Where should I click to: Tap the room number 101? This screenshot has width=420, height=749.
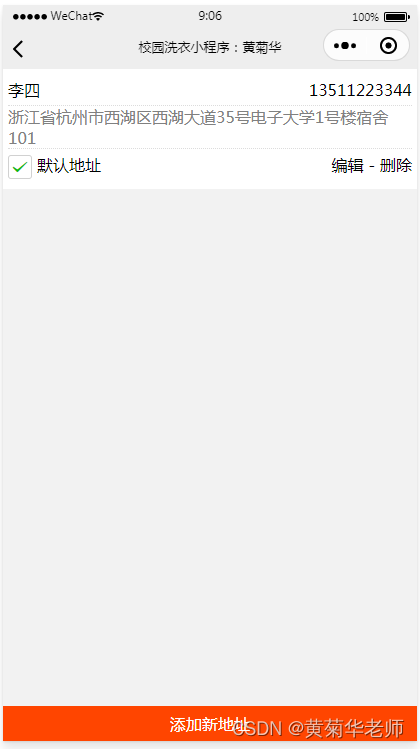[22, 139]
